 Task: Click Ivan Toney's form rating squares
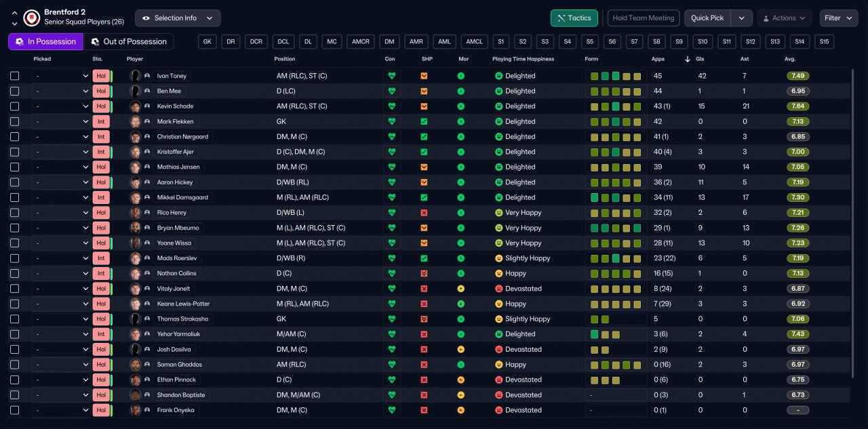point(615,76)
